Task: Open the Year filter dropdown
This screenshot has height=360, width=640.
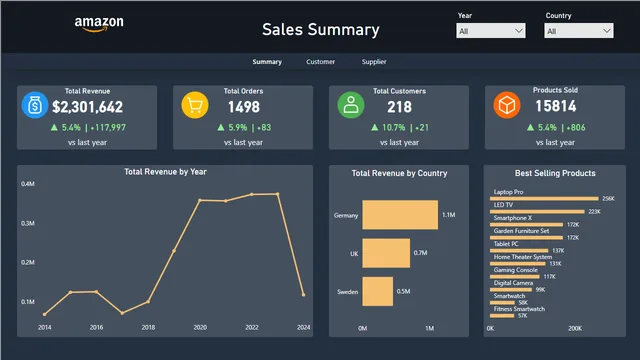Action: coord(491,31)
